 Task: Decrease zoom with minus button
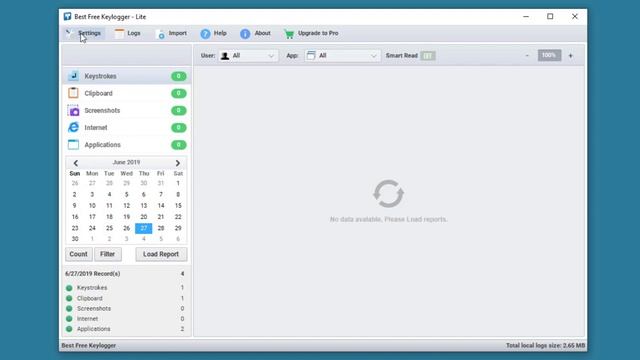[527, 56]
